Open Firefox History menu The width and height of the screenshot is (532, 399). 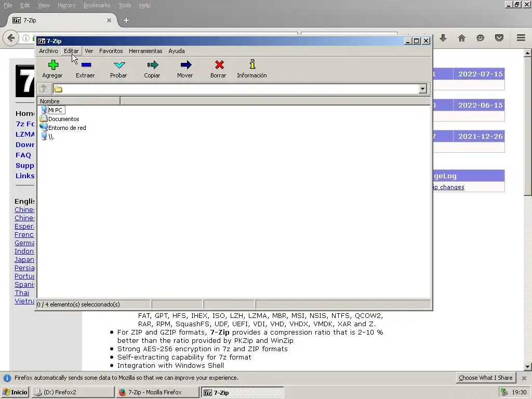(66, 5)
